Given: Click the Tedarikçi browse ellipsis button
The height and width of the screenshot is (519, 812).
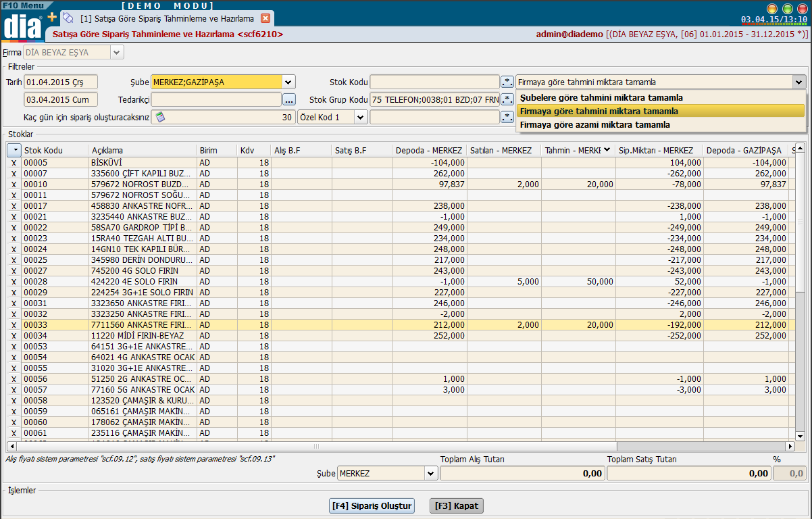Looking at the screenshot, I should click(x=289, y=99).
